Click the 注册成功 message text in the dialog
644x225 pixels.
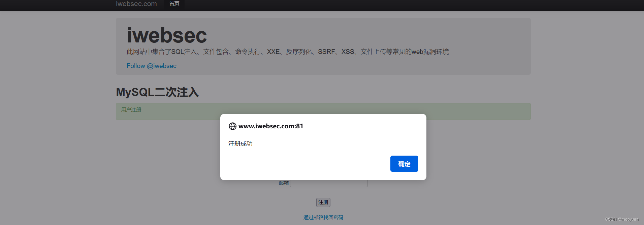(240, 144)
